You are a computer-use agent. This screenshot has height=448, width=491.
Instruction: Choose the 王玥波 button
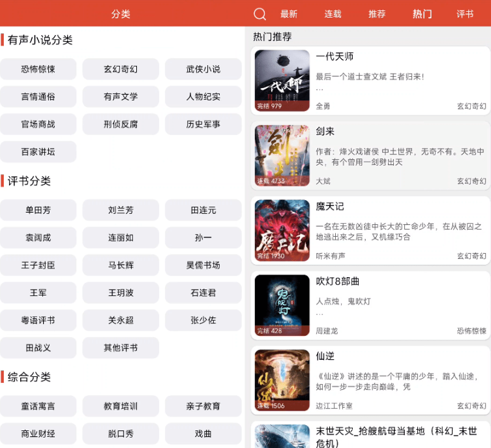point(121,293)
